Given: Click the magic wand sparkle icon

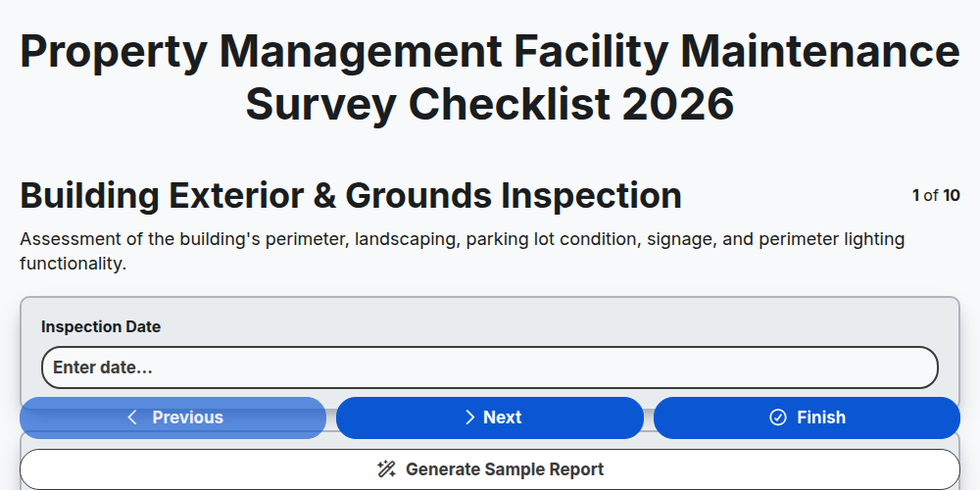Looking at the screenshot, I should (386, 469).
